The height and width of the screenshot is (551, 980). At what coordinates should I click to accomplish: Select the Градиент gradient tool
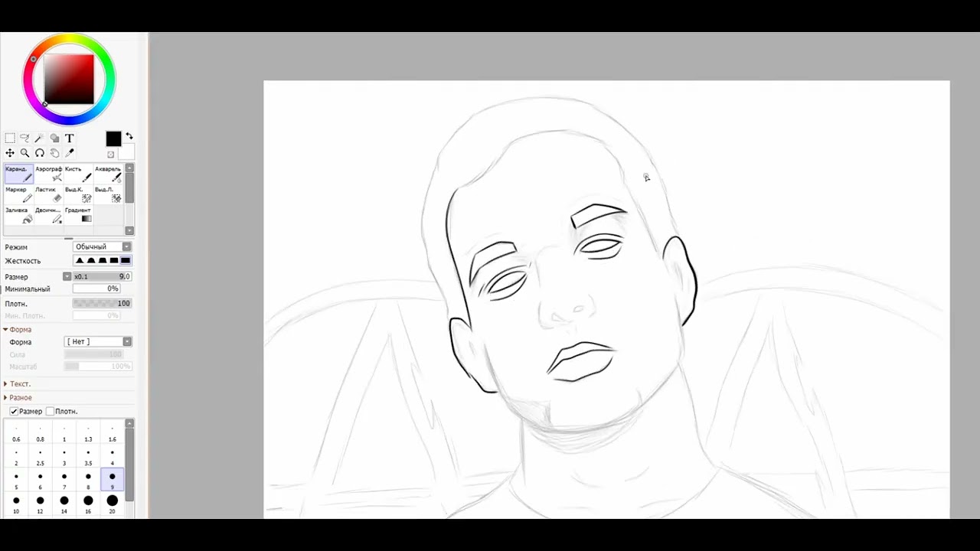78,215
